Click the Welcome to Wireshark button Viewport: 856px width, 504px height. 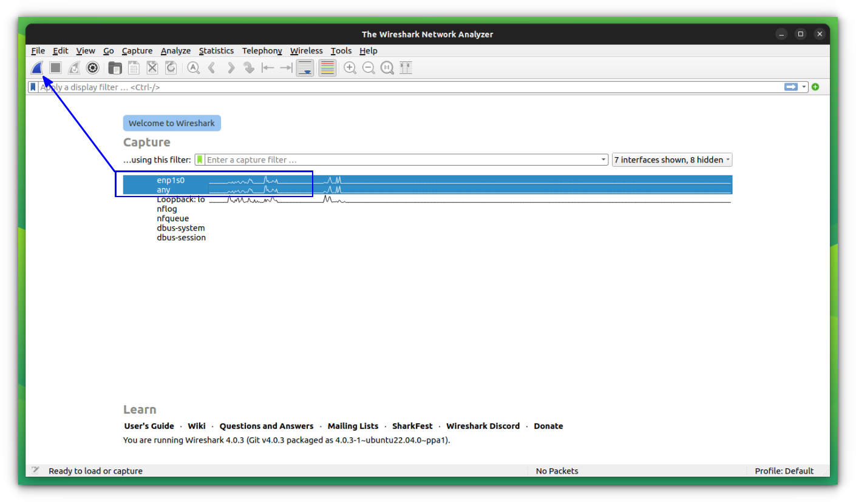(172, 123)
